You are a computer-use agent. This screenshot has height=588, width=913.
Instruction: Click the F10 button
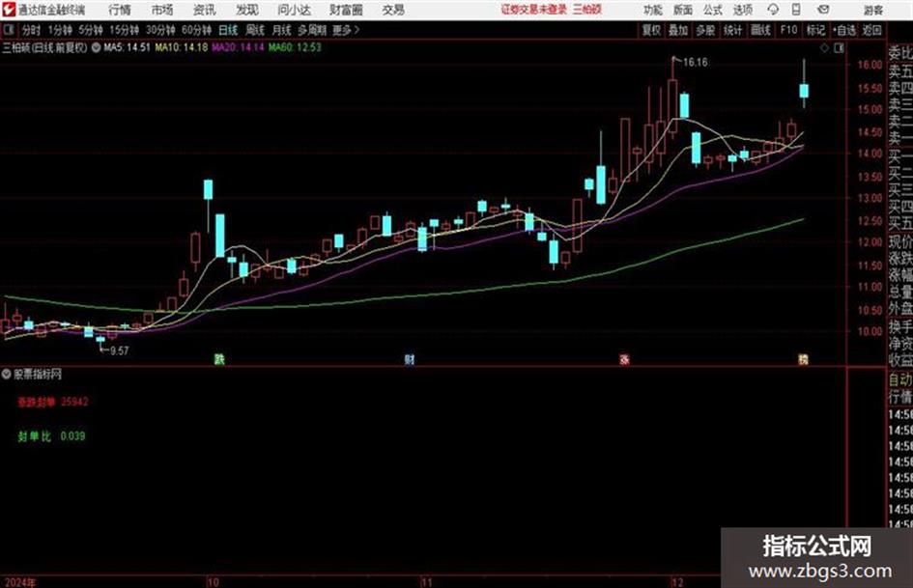point(788,30)
